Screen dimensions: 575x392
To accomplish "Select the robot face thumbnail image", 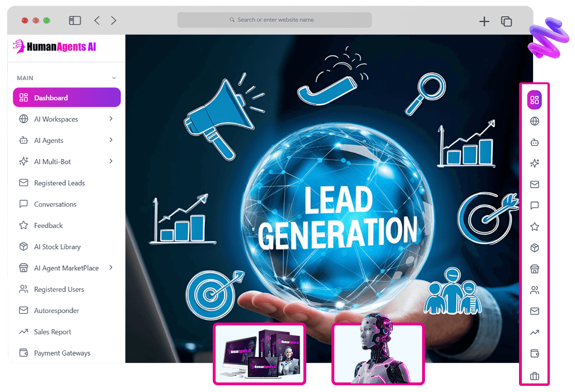I will click(x=378, y=354).
